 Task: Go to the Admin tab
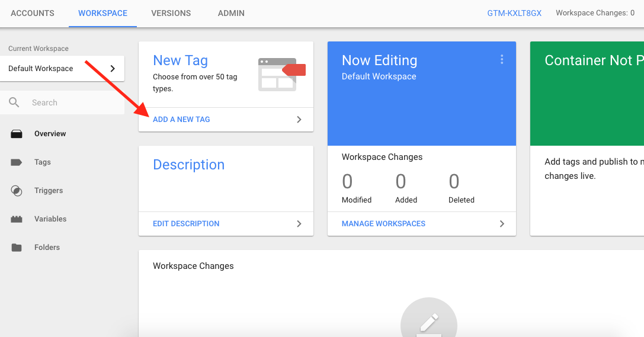coord(231,13)
